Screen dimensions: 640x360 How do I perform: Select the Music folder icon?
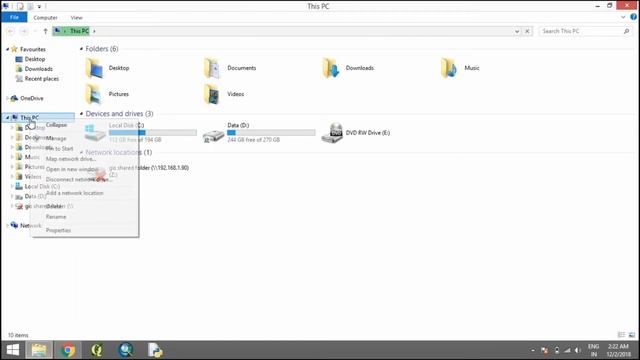tap(449, 68)
